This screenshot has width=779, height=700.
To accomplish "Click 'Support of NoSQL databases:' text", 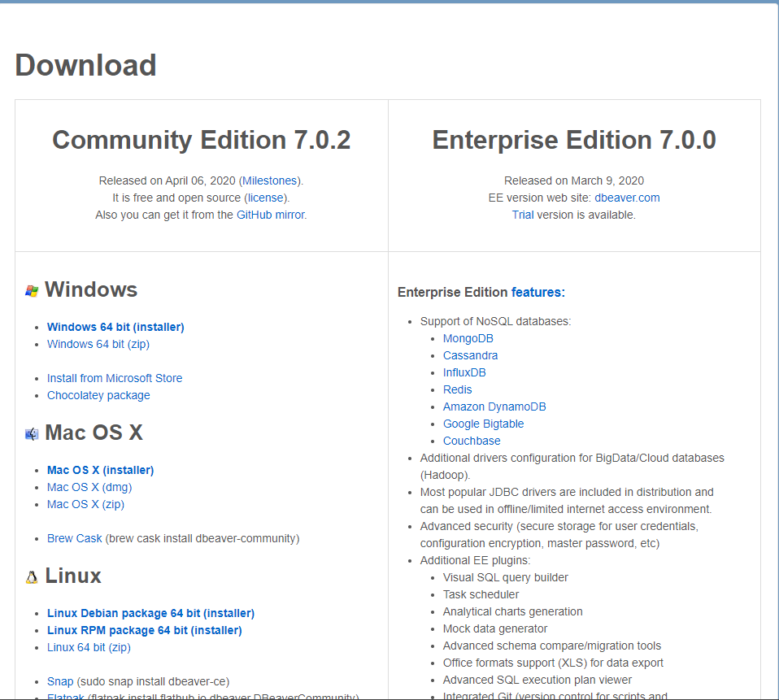I will click(495, 321).
